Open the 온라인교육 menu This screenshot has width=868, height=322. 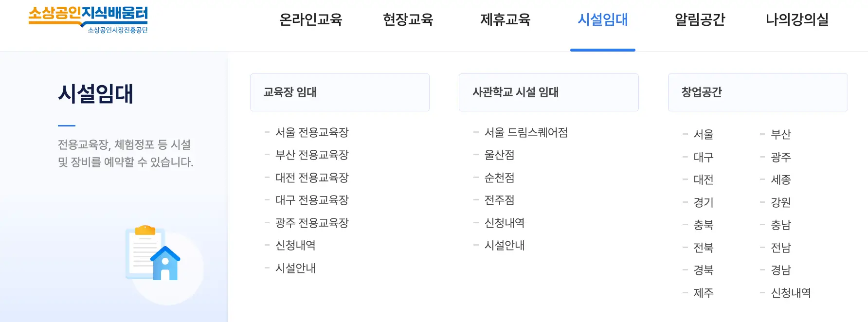tap(310, 20)
